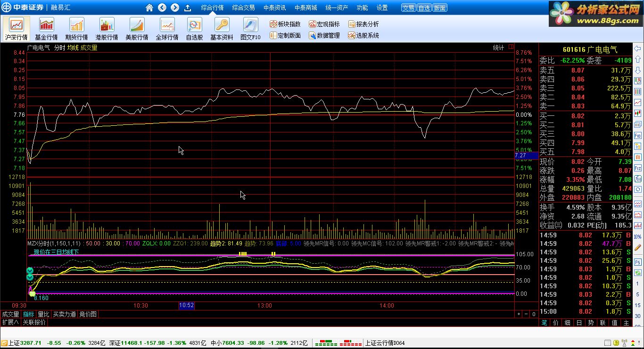Open 统一资产 menu
The width and height of the screenshot is (644, 349).
coord(337,8)
